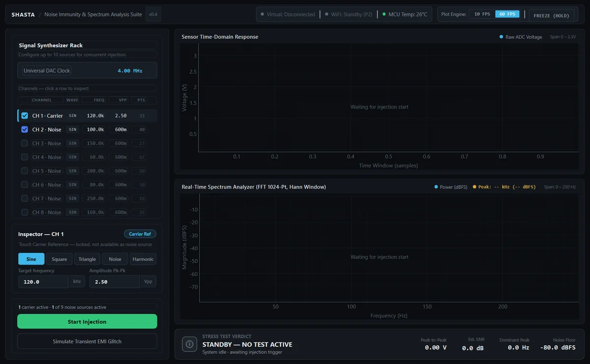Click the MCU Temp: 26°C indicator

click(x=405, y=14)
